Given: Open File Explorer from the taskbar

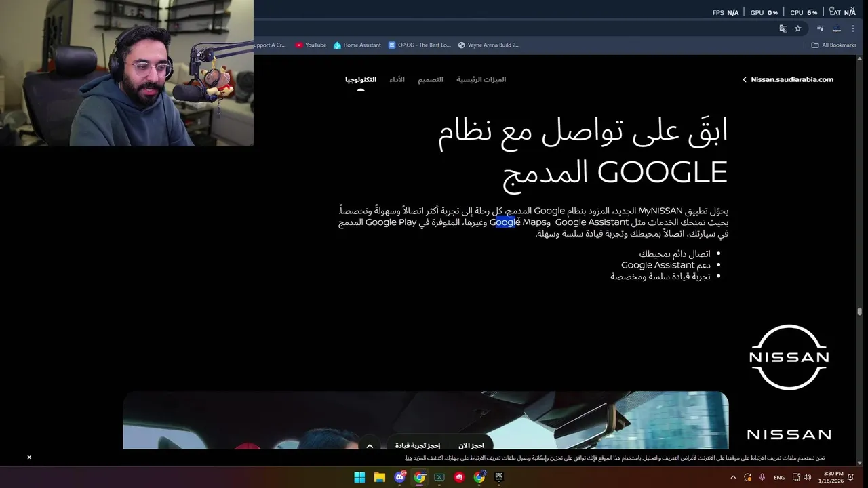Looking at the screenshot, I should (380, 477).
